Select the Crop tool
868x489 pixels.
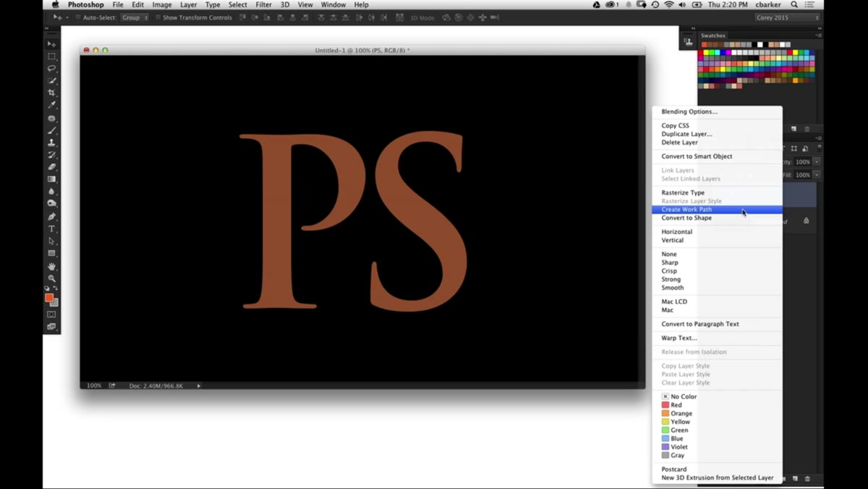[51, 93]
